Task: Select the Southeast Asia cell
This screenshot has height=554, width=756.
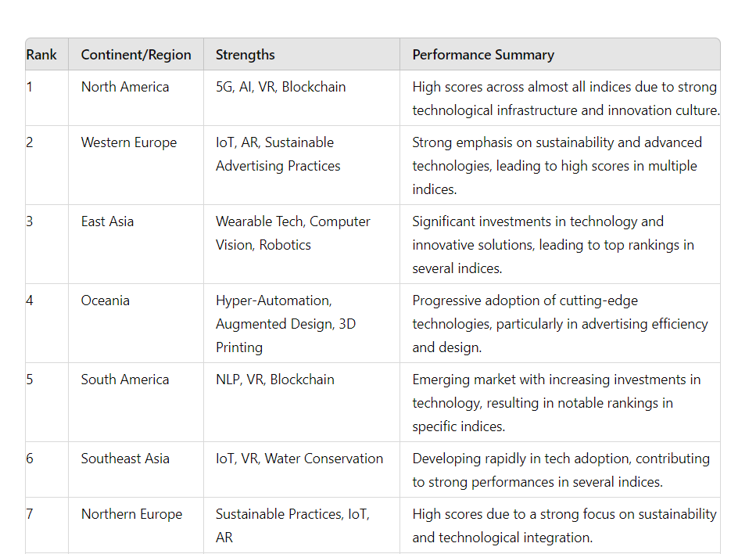Action: point(136,469)
